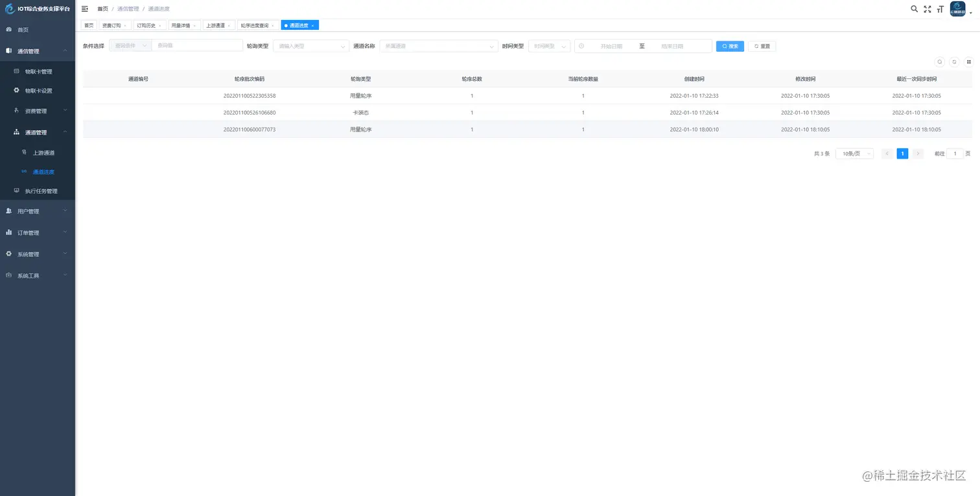980x496 pixels.
Task: Click the 查询值 input field
Action: coord(197,46)
